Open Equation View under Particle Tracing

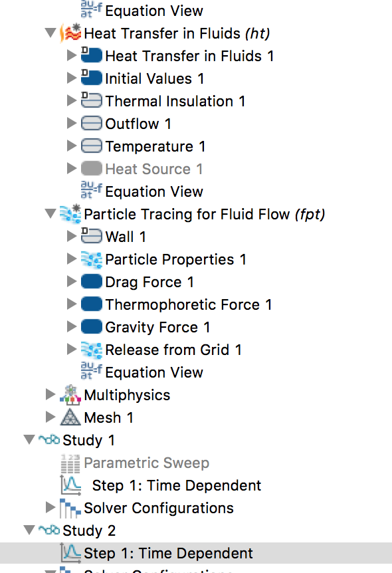tap(153, 372)
